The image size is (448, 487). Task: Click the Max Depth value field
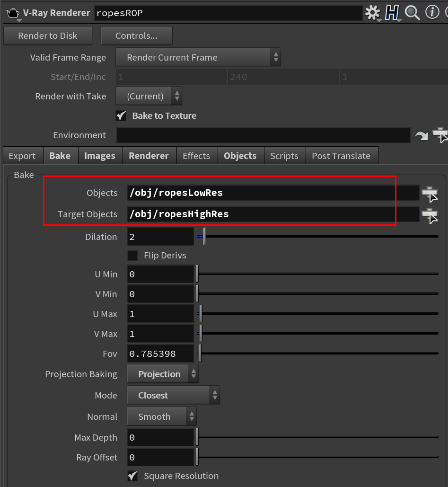pyautogui.click(x=160, y=437)
